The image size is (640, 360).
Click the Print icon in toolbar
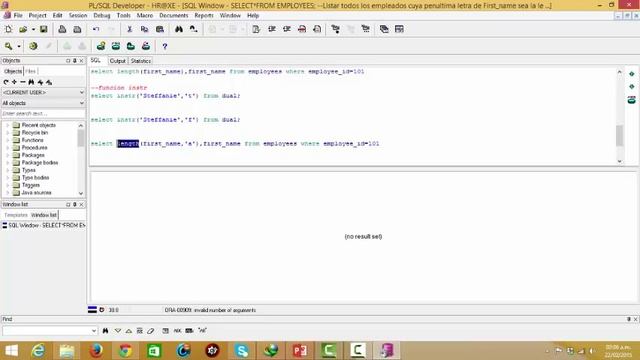click(x=62, y=29)
